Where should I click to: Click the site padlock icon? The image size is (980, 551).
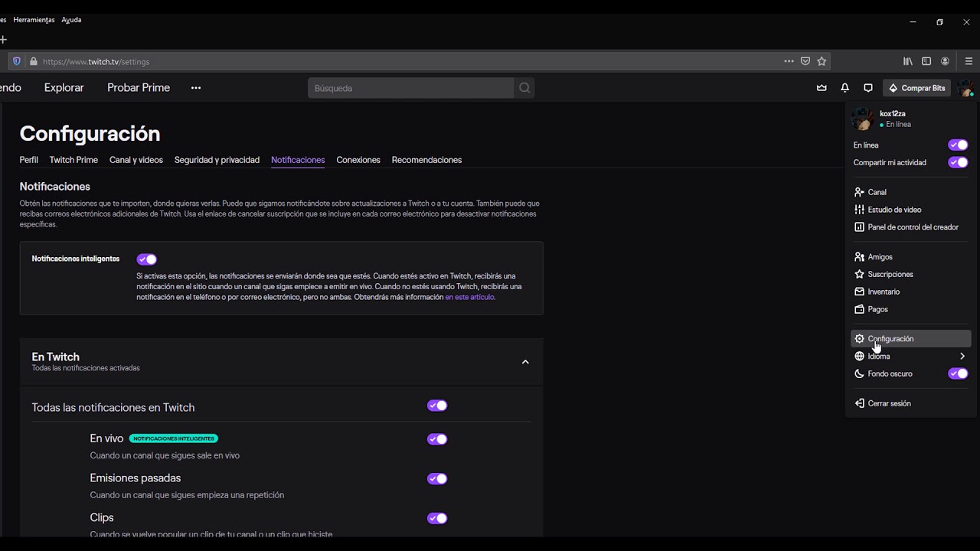pyautogui.click(x=33, y=61)
